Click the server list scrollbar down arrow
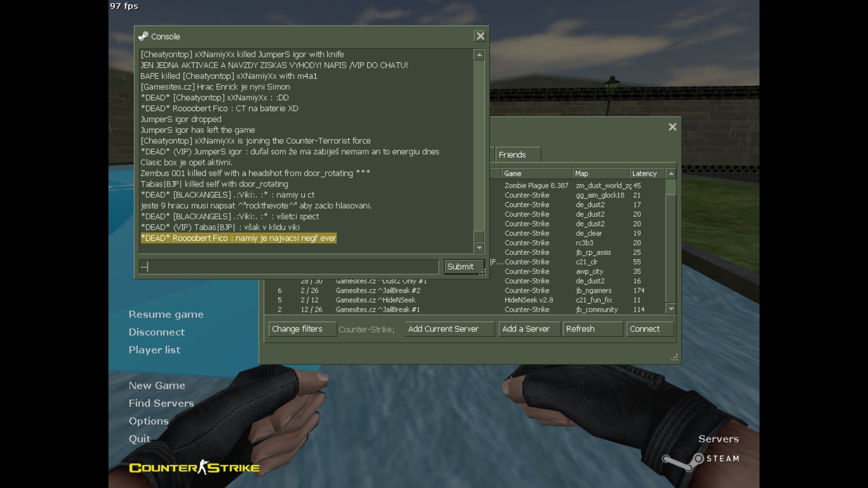Viewport: 868px width, 488px height. 671,309
